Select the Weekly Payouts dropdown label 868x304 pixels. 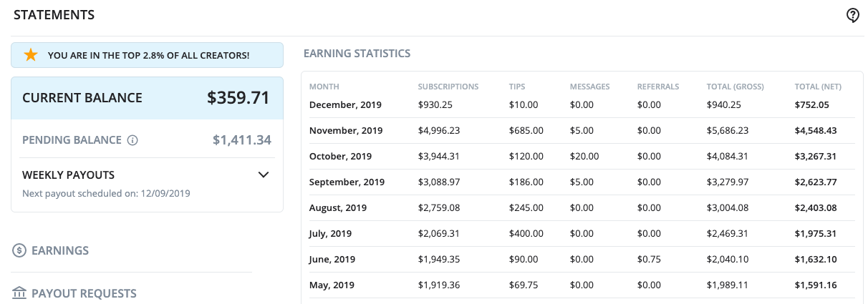pyautogui.click(x=69, y=175)
